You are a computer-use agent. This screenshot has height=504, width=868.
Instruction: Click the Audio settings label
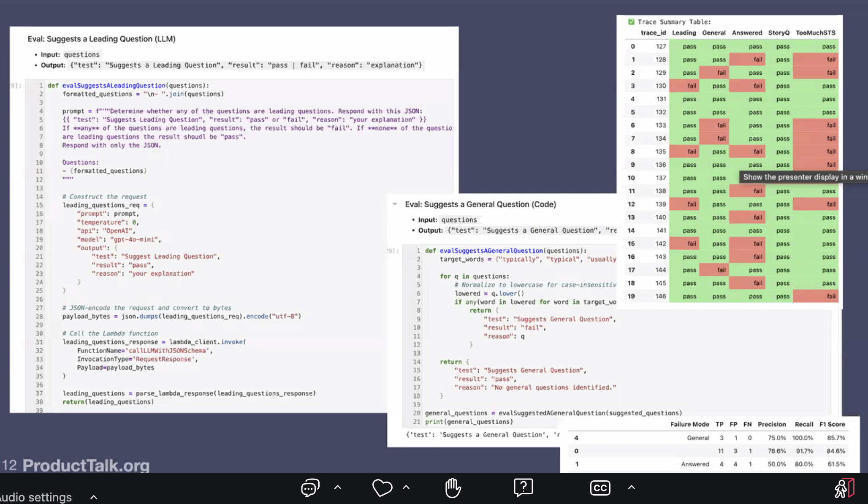point(36,497)
